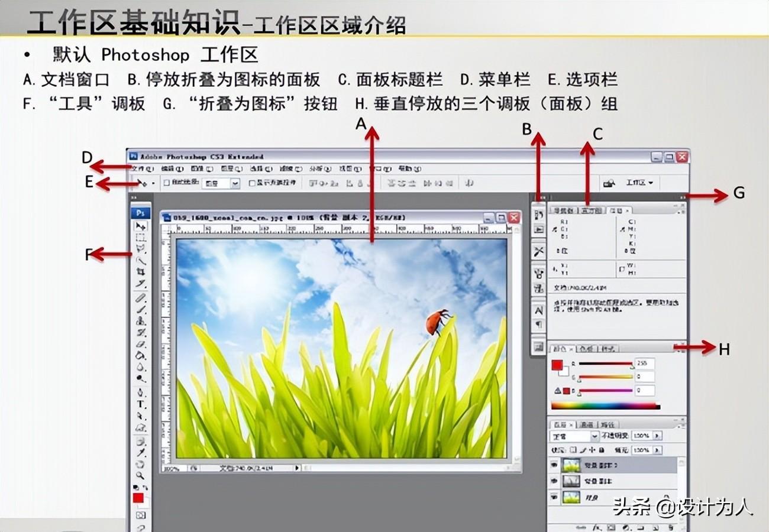Screen dimensions: 769x532
Task: Switch to the 直方图 tab
Action: pyautogui.click(x=592, y=210)
